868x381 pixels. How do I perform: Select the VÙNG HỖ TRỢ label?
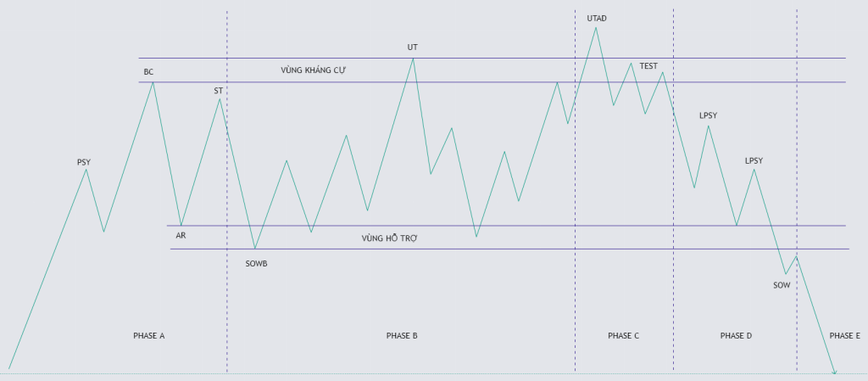pos(389,238)
